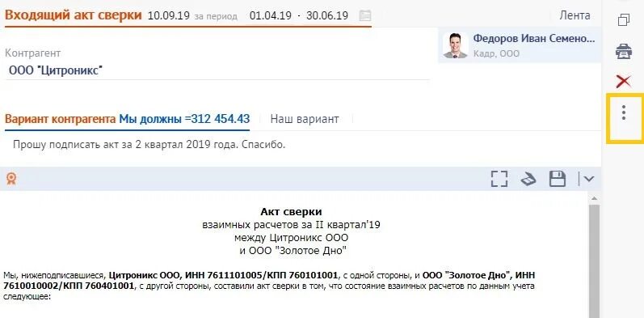Click the document date 10.09.19
644x318 pixels.
[168, 16]
